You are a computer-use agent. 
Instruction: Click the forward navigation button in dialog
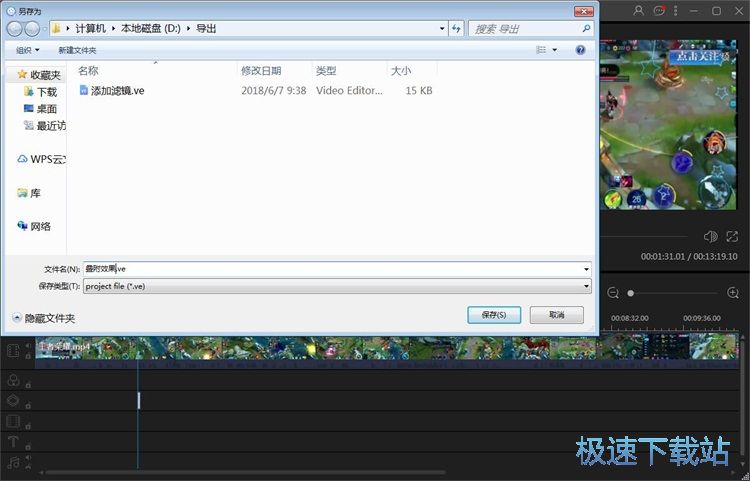pyautogui.click(x=32, y=29)
